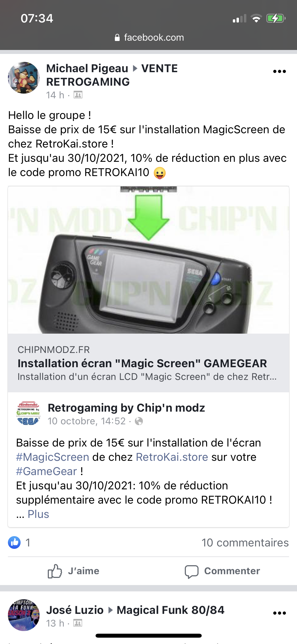View the 10 commentaires

coord(245,543)
